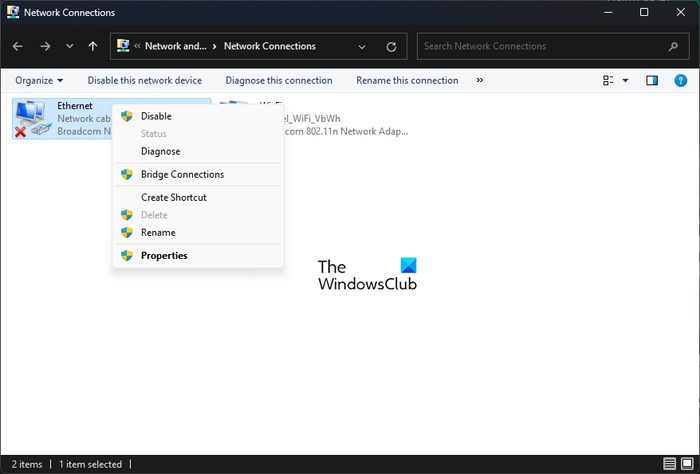Click Network Connections breadcrumb
The image size is (700, 474).
270,46
